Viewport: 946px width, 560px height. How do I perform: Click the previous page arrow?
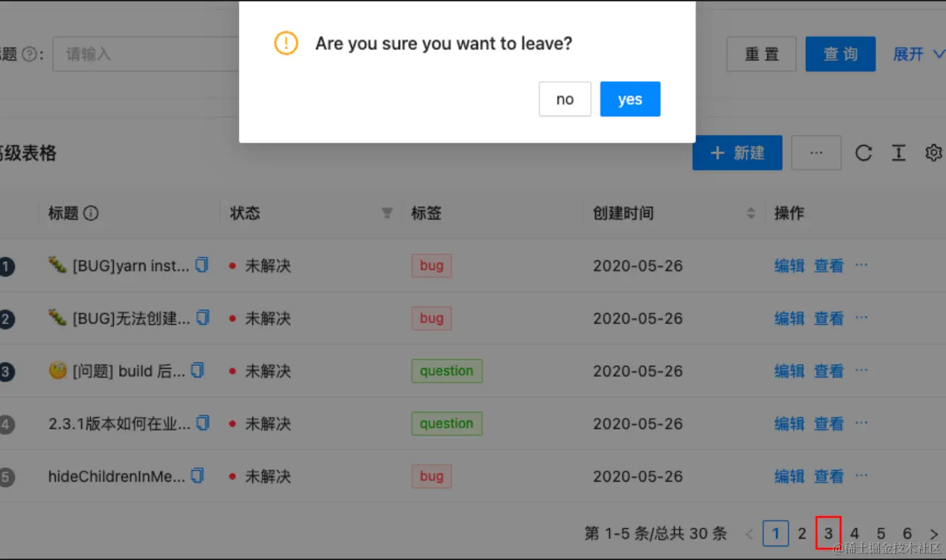pyautogui.click(x=749, y=534)
